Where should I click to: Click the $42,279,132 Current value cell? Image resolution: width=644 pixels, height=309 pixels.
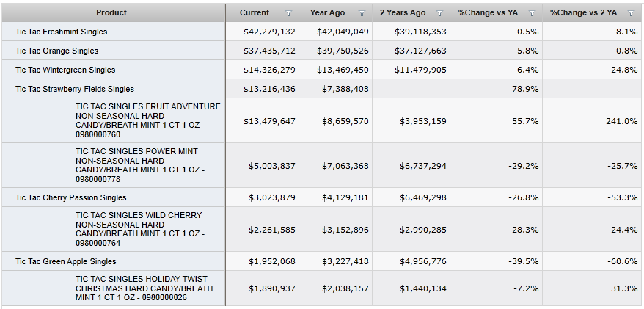point(269,32)
